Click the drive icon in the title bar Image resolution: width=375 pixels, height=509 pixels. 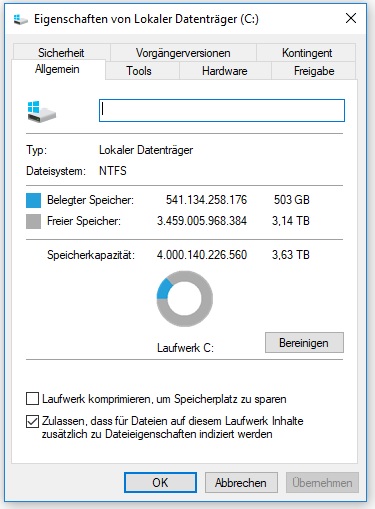point(21,19)
